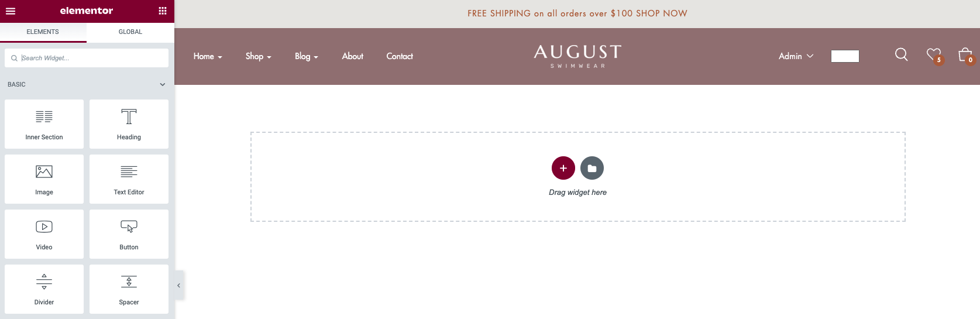Select the Button widget

coord(129,234)
